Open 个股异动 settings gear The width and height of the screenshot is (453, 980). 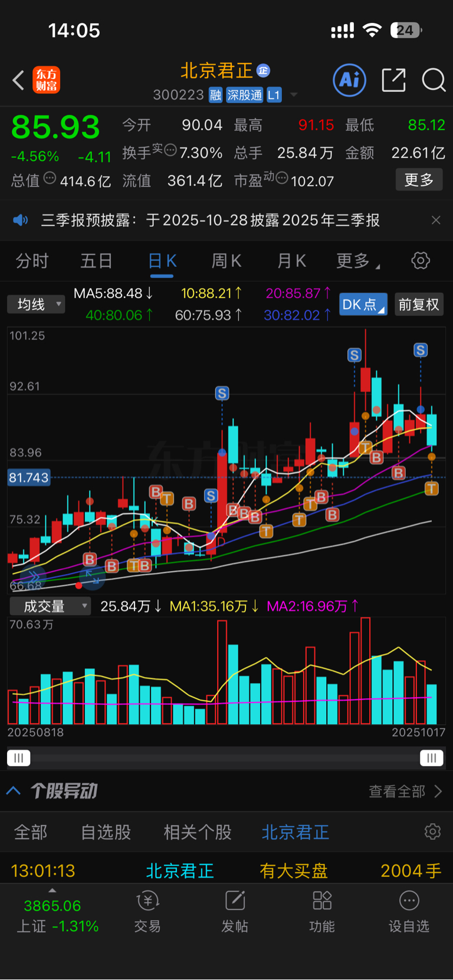point(432,831)
